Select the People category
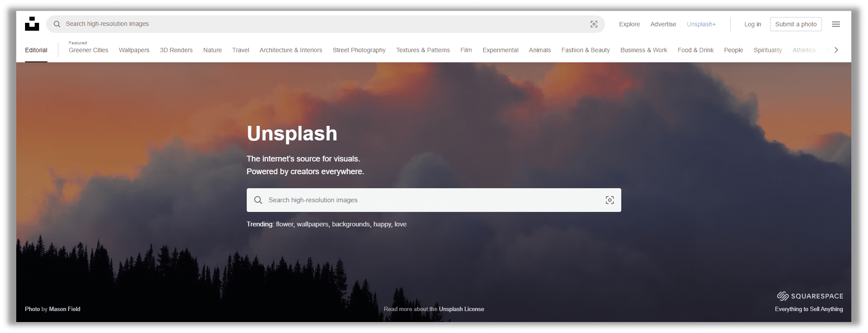The height and width of the screenshot is (333, 868). pos(734,50)
